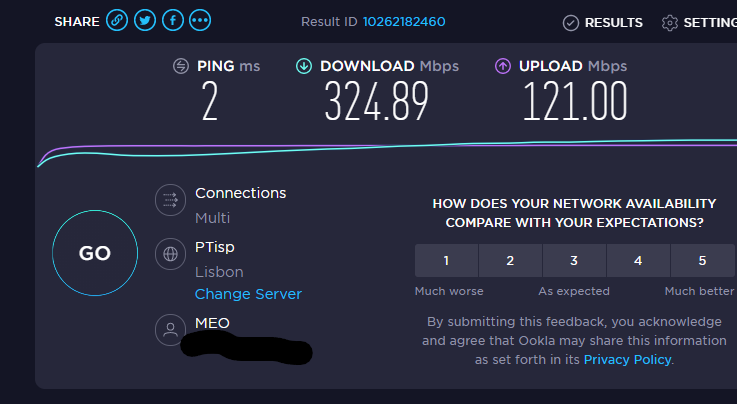Pick rating 4 for network availability

click(x=638, y=261)
